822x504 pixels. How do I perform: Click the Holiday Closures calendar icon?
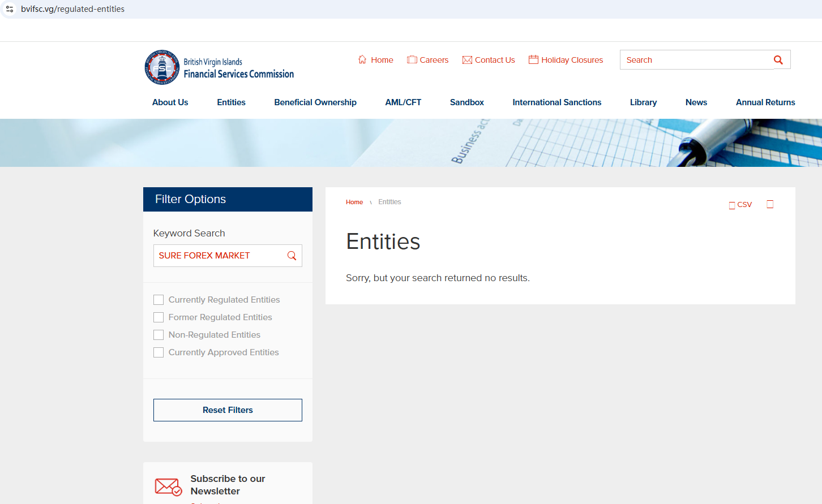pos(533,59)
